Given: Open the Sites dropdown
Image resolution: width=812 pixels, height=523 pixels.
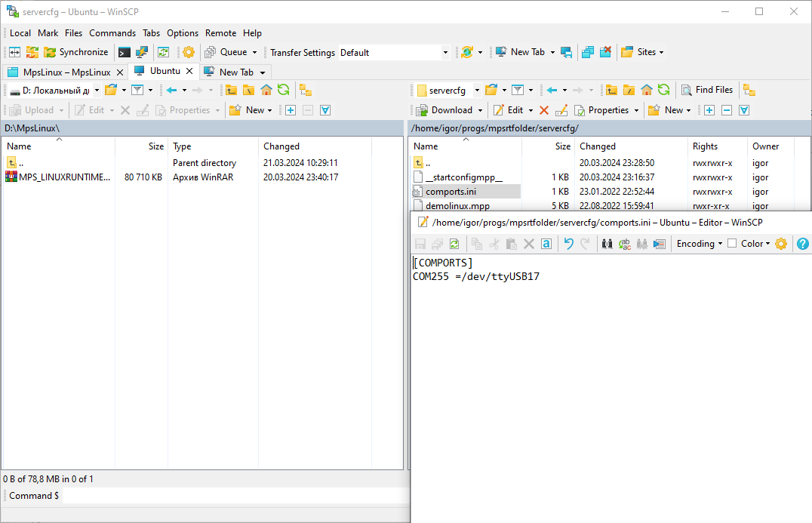Looking at the screenshot, I should (642, 52).
